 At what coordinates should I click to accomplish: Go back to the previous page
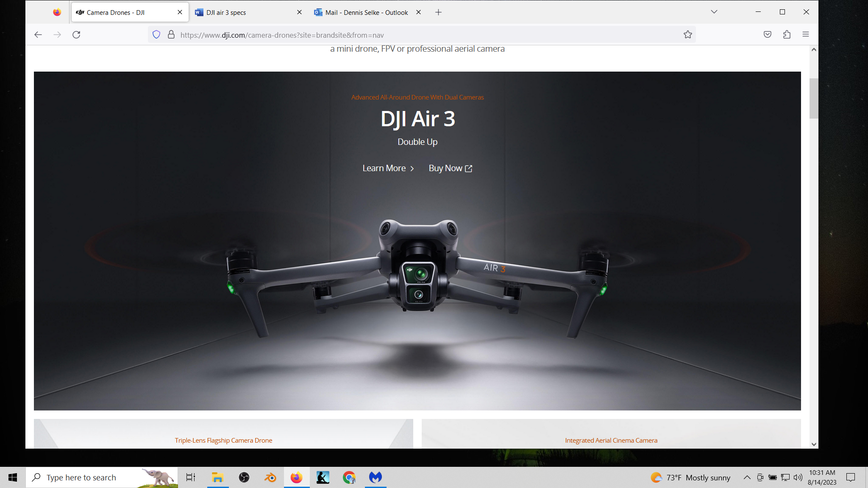38,35
